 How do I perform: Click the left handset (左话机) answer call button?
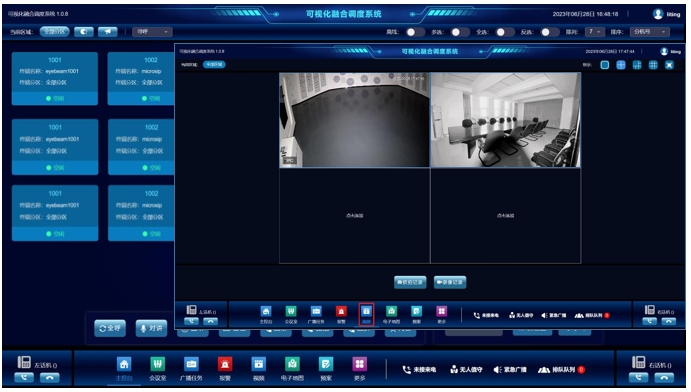[24, 377]
